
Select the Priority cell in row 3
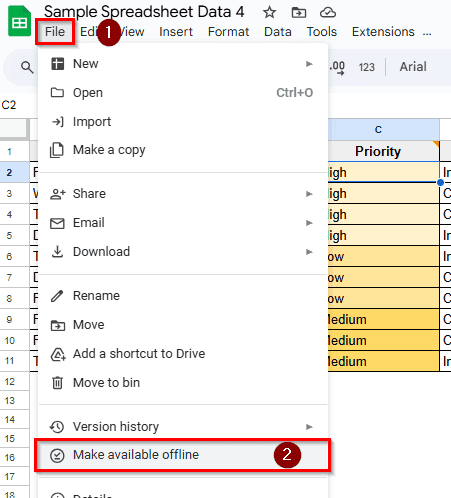click(384, 193)
